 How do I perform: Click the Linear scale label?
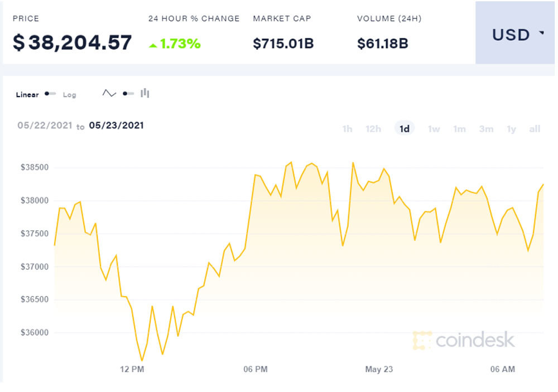point(27,95)
